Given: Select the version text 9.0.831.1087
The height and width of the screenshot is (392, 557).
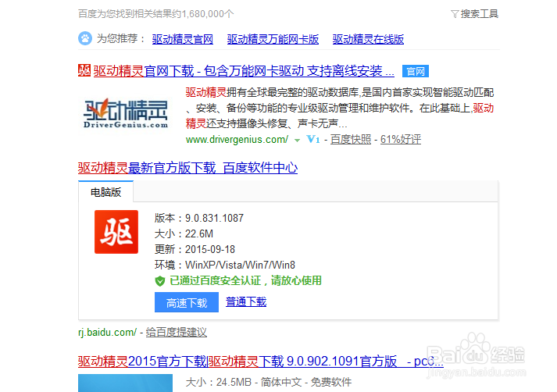Looking at the screenshot, I should point(214,218).
